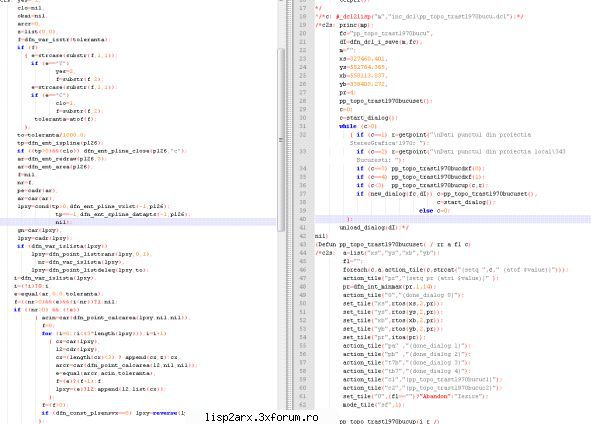The width and height of the screenshot is (591, 424).
Task: Click the '(Defun pp_topo_trast1970bucuset' definition line
Action: [393, 244]
